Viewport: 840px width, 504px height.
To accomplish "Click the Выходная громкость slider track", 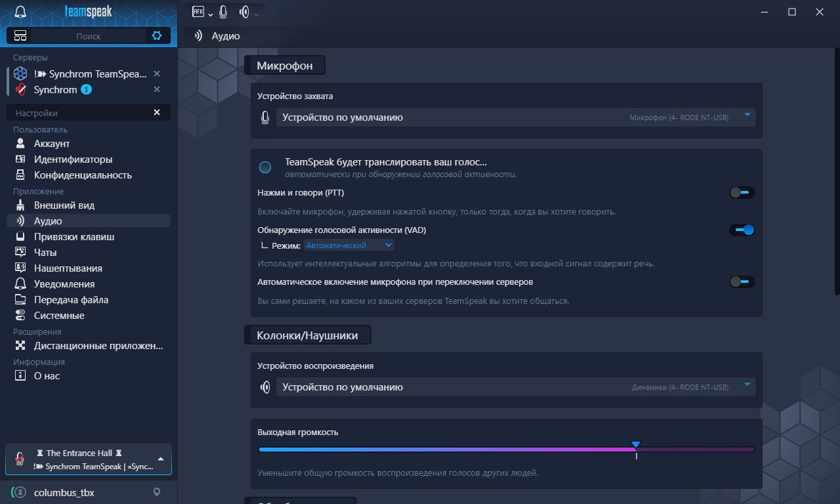I will coord(507,450).
